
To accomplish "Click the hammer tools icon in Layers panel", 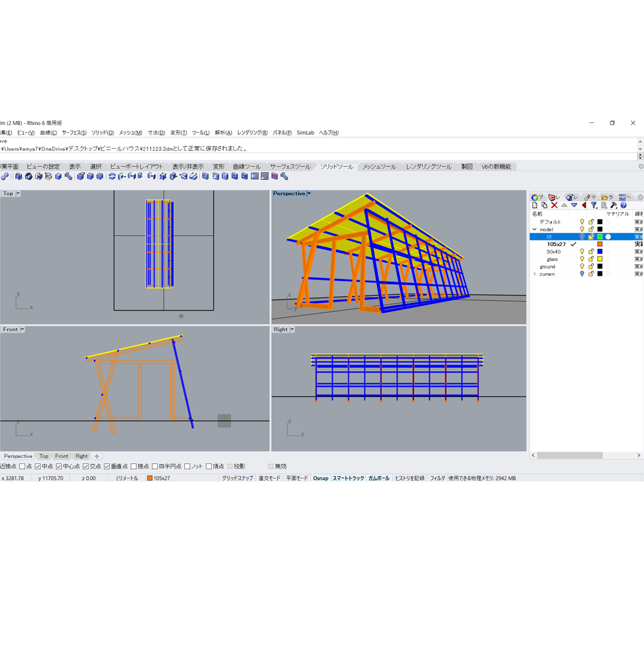I will pyautogui.click(x=614, y=206).
